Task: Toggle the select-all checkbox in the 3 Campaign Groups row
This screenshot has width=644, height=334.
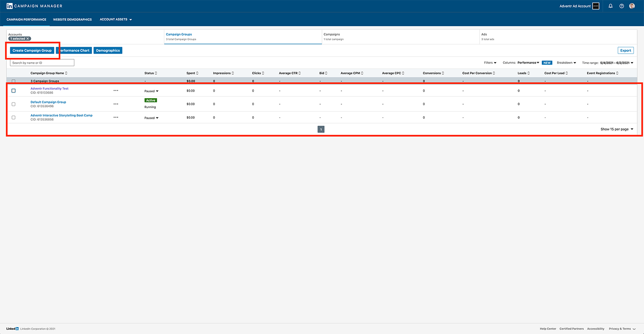Action: tap(13, 81)
